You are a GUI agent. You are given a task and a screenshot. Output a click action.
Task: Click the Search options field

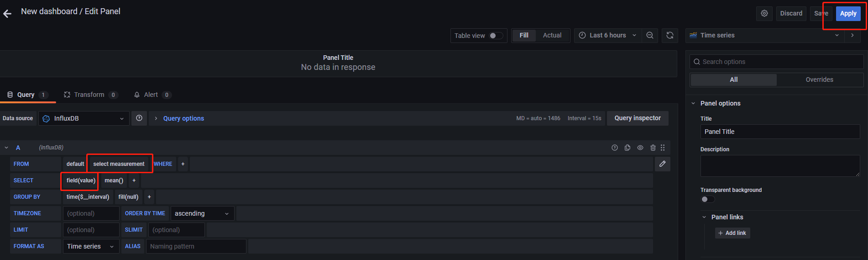pos(779,62)
